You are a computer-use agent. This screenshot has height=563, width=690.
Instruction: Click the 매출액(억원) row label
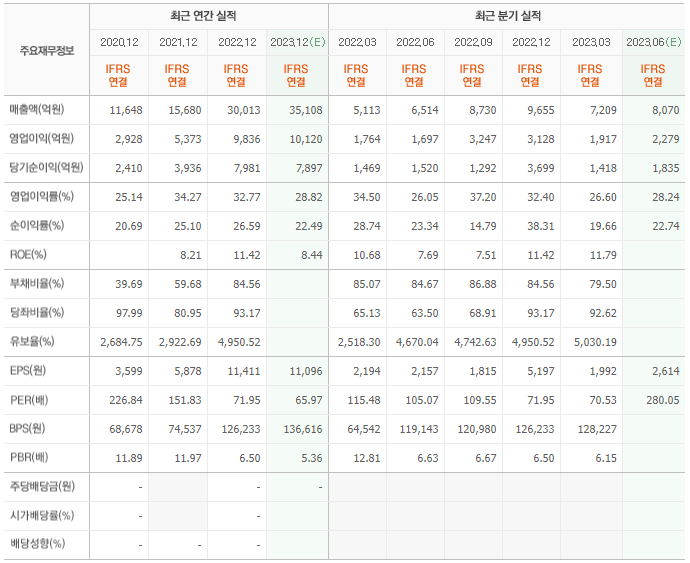pos(37,109)
